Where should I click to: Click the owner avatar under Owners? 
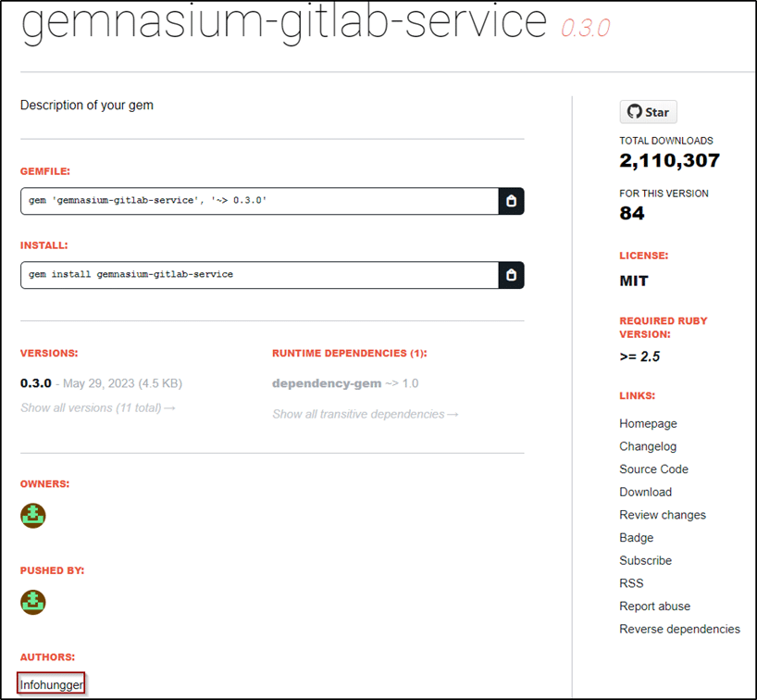point(33,516)
